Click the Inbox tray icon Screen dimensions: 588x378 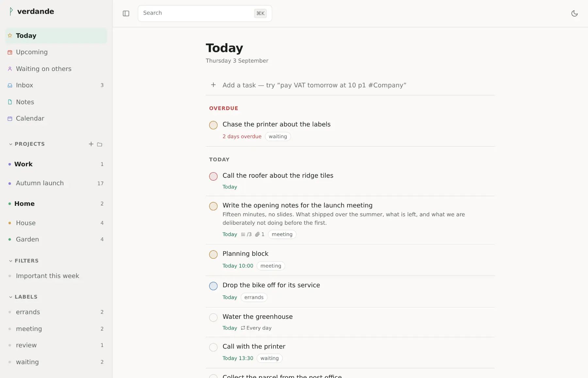click(10, 85)
